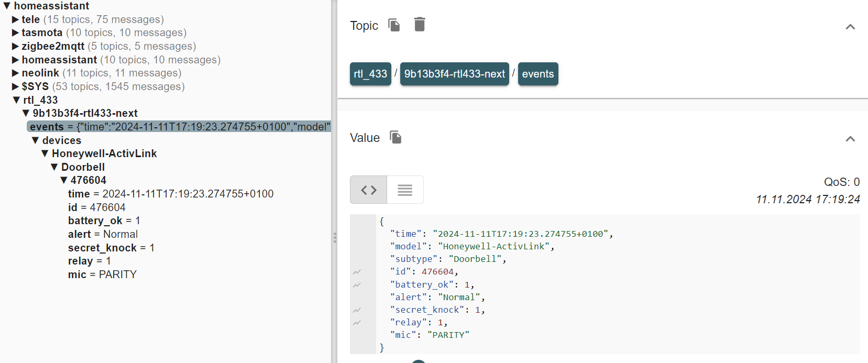
Task: Switch value view to JSON code mode
Action: point(369,190)
